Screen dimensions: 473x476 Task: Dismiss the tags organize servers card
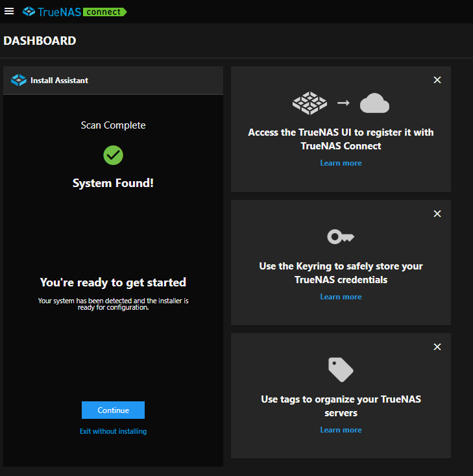[437, 347]
